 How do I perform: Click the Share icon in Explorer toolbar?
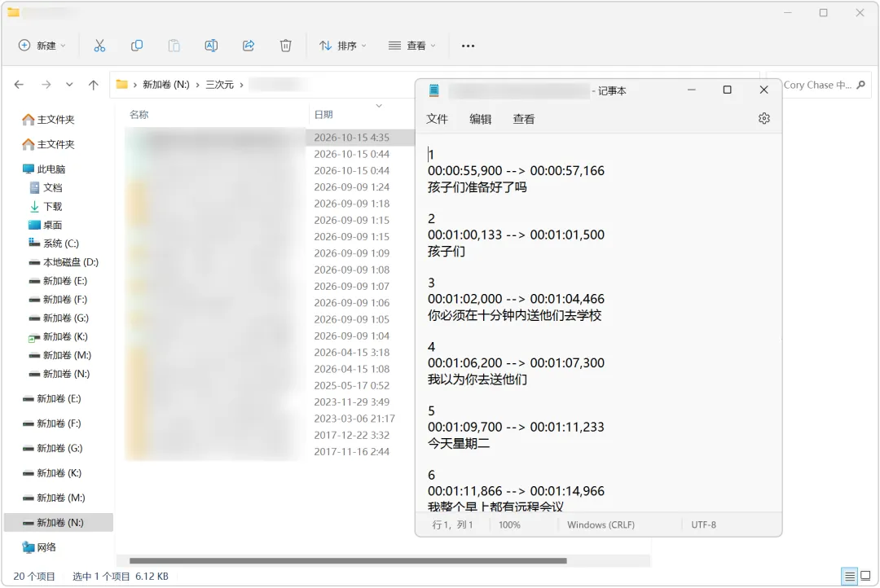click(249, 46)
